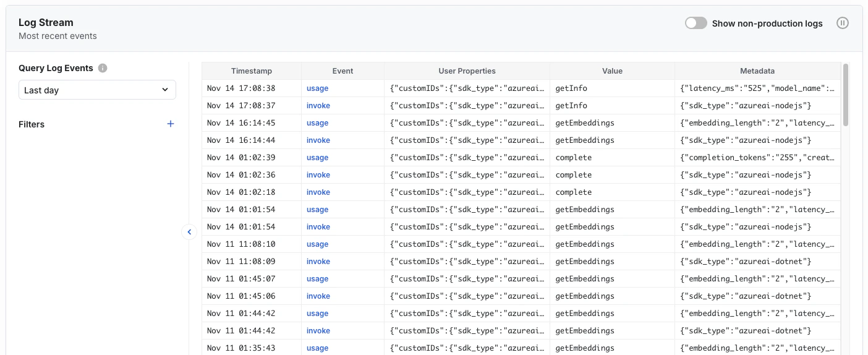Open invoke event at Nov 14 16:14:44
868x355 pixels.
coord(318,140)
